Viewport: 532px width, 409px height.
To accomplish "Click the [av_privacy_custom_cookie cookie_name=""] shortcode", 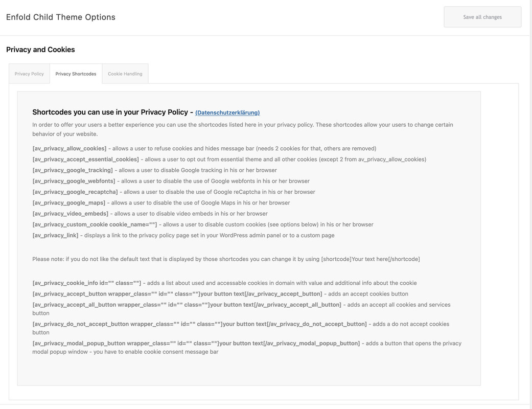I will (x=95, y=225).
